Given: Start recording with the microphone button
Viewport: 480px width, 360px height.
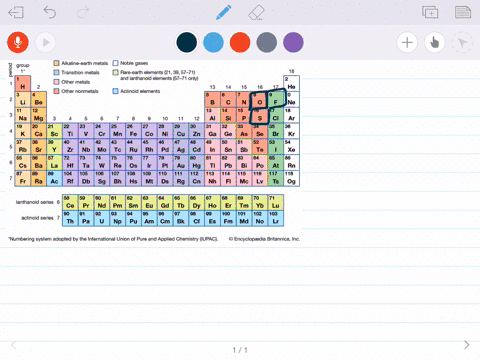Looking at the screenshot, I should pyautogui.click(x=18, y=42).
